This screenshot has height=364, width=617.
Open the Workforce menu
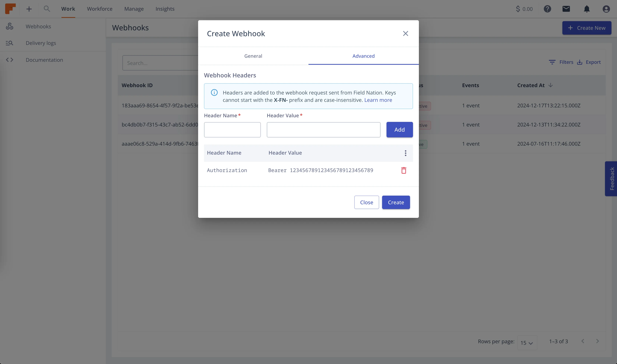point(100,9)
